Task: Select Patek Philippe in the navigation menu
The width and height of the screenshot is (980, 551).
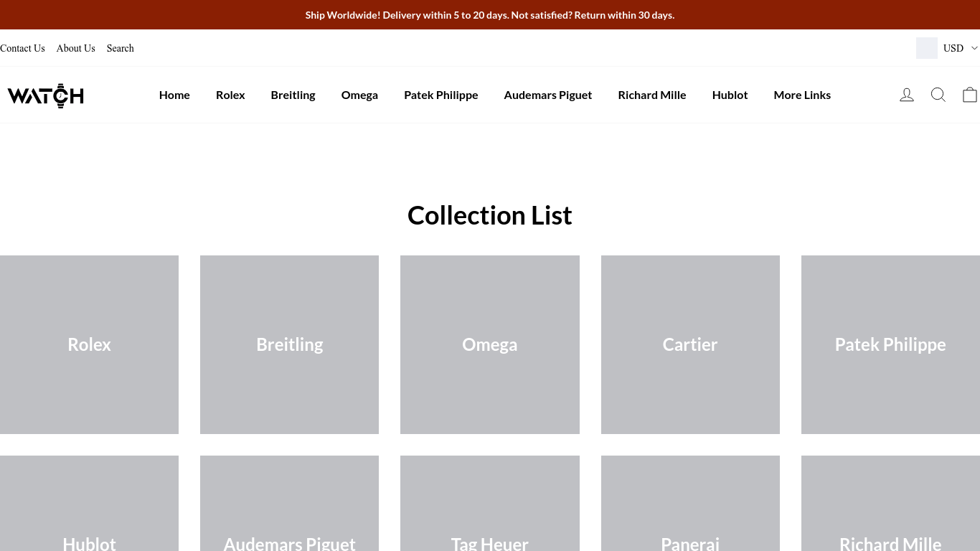Action: coord(440,95)
